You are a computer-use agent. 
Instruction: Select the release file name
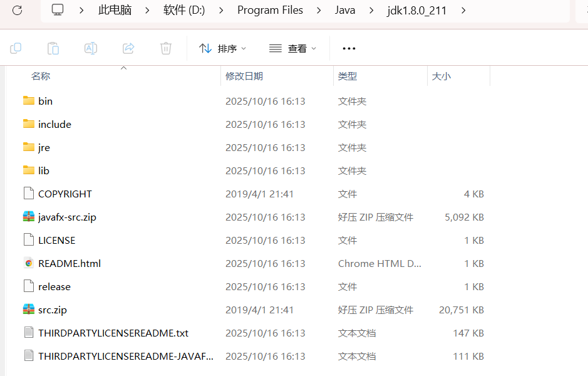[54, 286]
